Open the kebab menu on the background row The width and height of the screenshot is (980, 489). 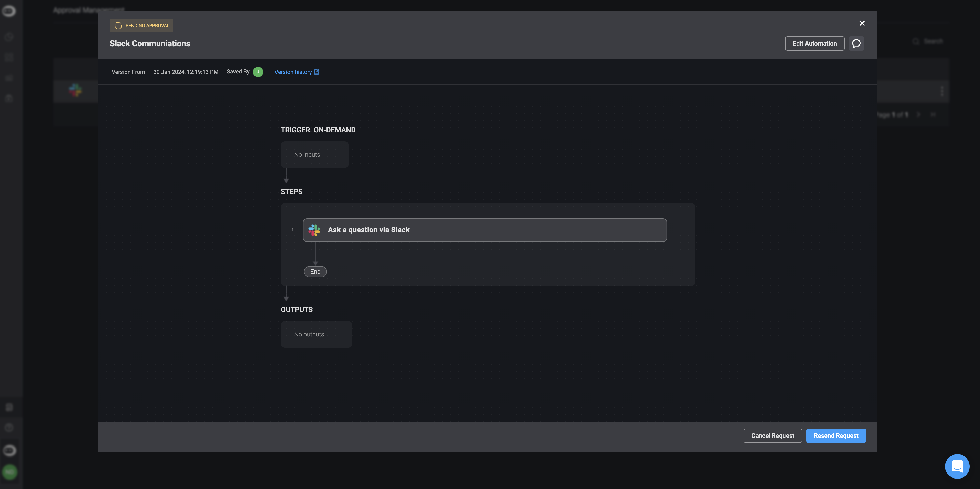coord(942,91)
